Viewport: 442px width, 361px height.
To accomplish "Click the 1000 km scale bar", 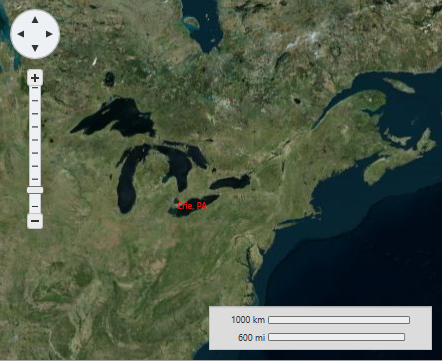I will pyautogui.click(x=339, y=320).
